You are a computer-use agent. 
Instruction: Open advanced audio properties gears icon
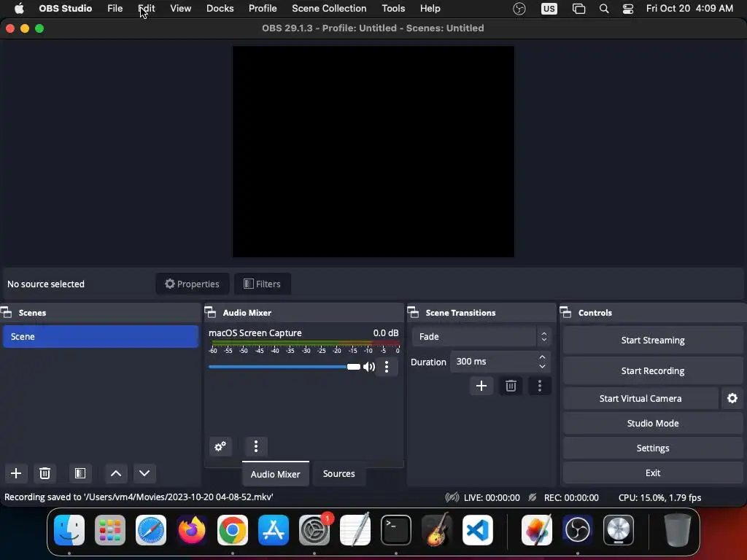coord(220,447)
